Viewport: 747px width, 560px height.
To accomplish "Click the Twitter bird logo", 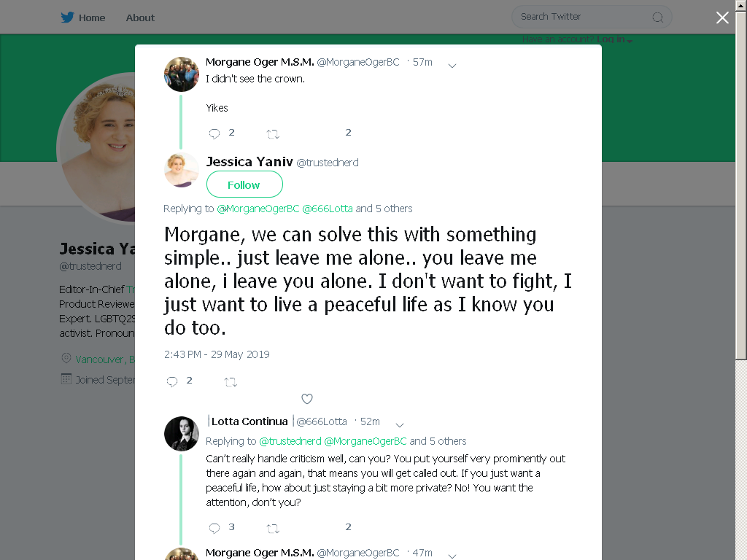I will tap(67, 17).
